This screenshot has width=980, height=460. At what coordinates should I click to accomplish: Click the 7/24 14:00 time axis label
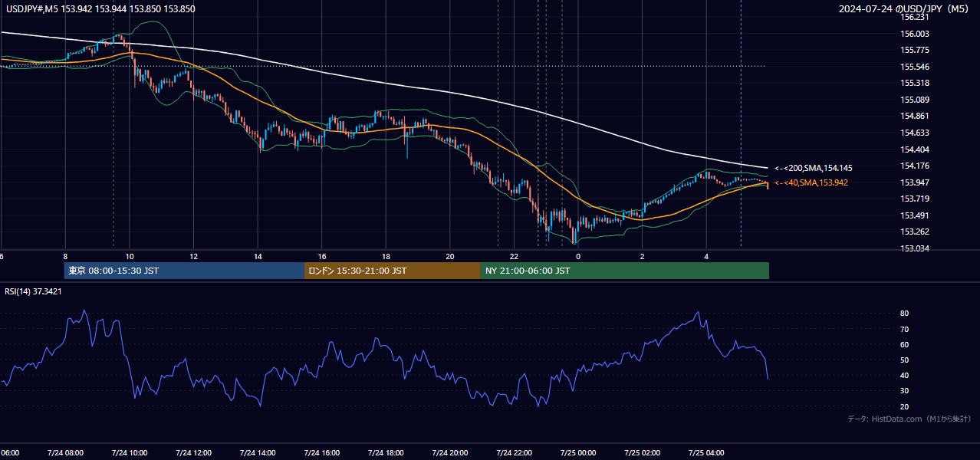[258, 453]
